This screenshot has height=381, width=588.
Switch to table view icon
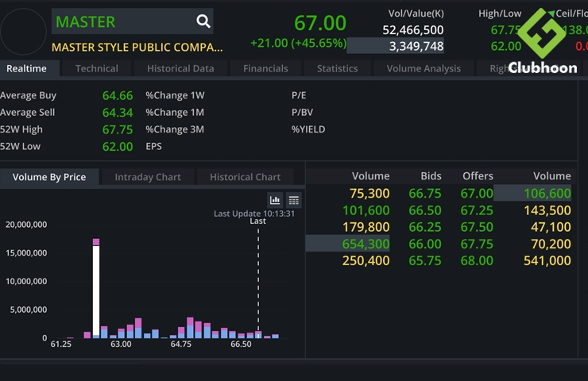click(294, 201)
